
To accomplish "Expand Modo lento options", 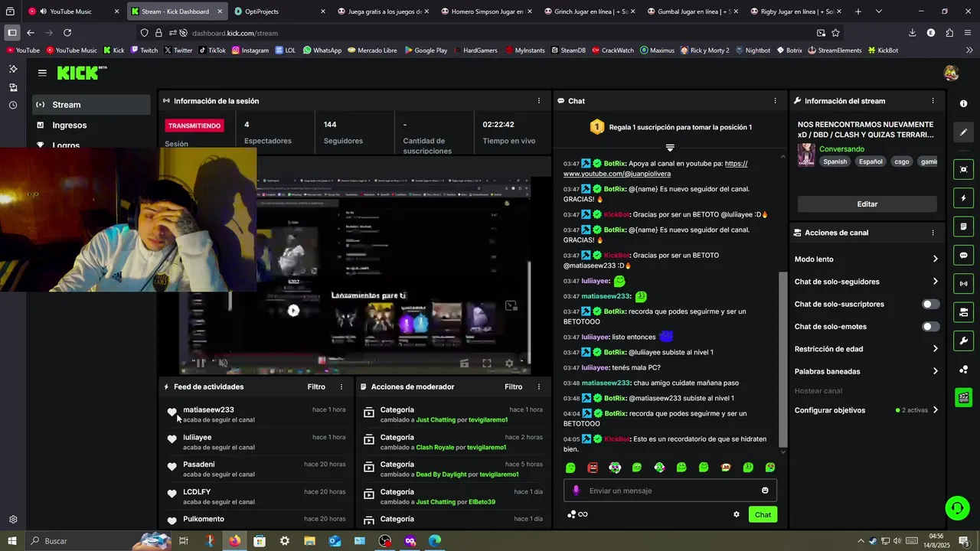I will click(866, 259).
